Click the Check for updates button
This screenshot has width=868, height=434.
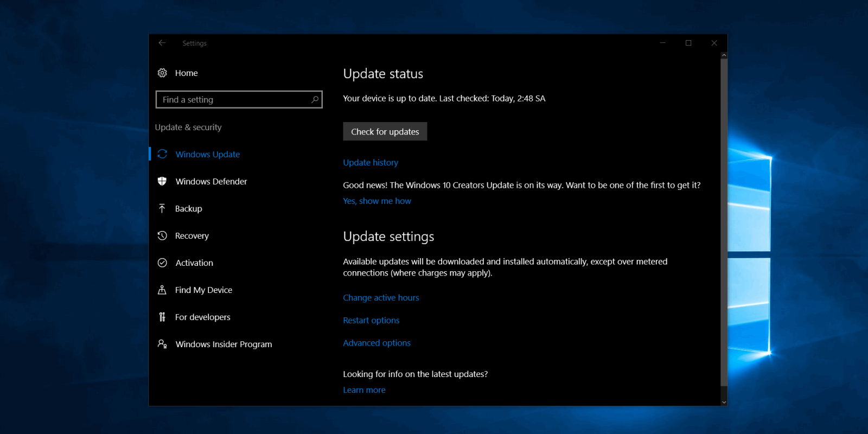click(385, 131)
